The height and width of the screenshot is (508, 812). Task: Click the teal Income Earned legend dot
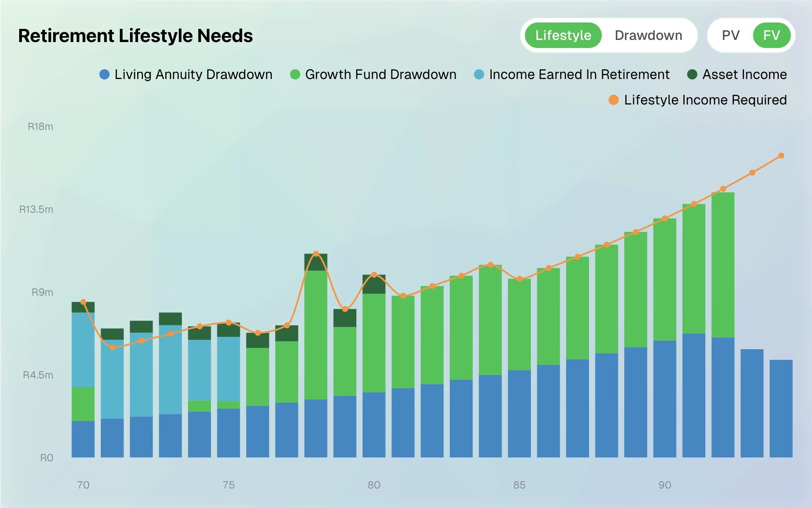point(479,74)
